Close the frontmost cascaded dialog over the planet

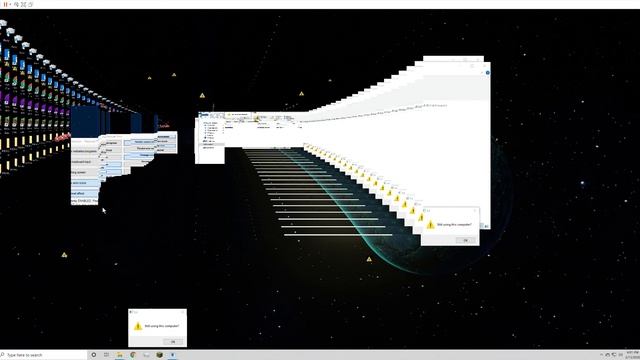(x=475, y=211)
